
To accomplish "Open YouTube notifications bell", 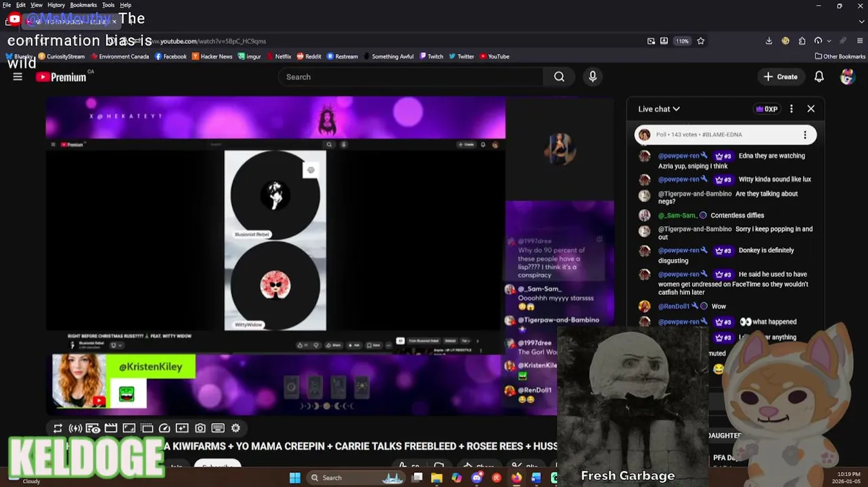I will pos(819,77).
